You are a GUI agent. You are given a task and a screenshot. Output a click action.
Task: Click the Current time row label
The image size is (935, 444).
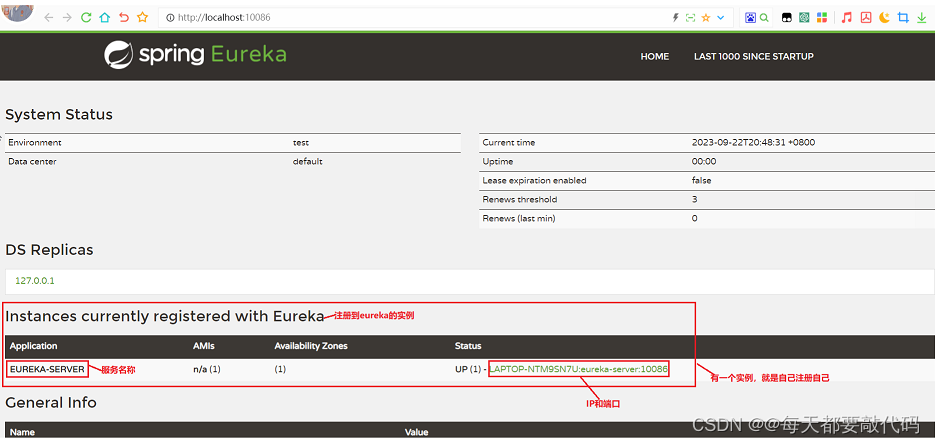pos(509,142)
